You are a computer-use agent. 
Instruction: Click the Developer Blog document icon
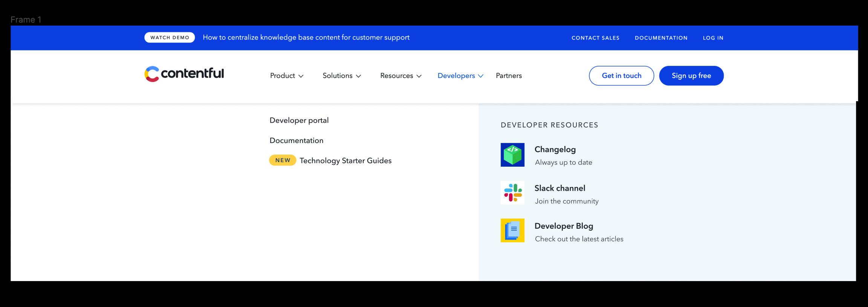(x=512, y=231)
